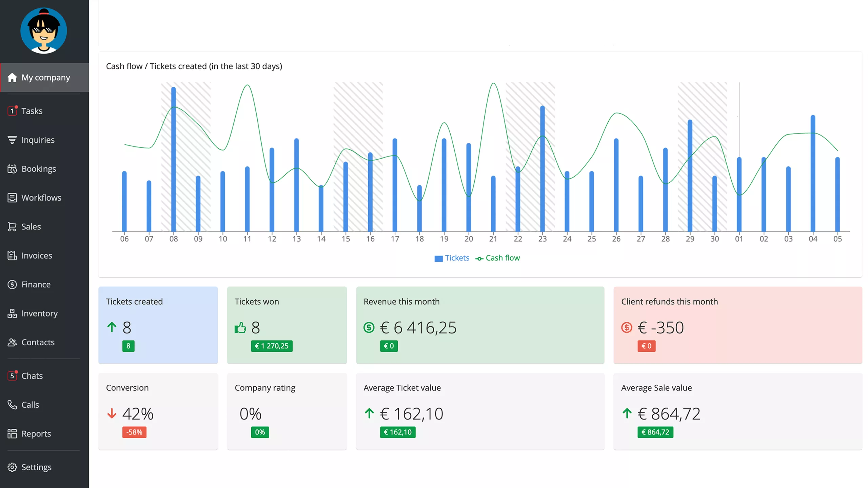Click the Inventory boxes icon
Image resolution: width=868 pixels, height=488 pixels.
point(12,313)
